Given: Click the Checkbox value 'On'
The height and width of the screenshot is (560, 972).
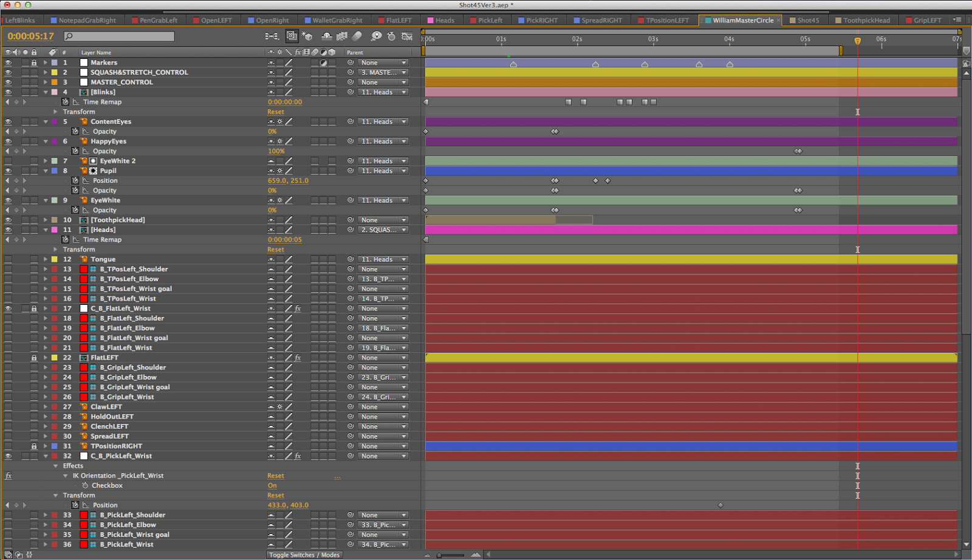Looking at the screenshot, I should 272,485.
